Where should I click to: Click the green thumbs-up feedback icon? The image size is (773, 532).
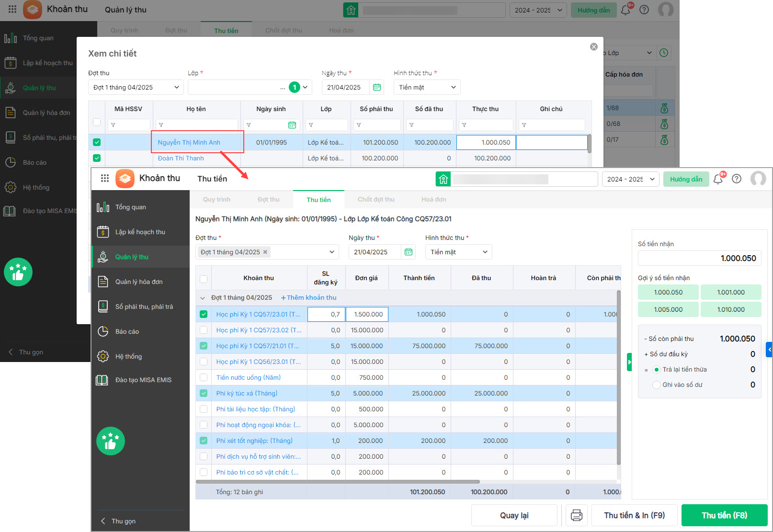pos(111,441)
